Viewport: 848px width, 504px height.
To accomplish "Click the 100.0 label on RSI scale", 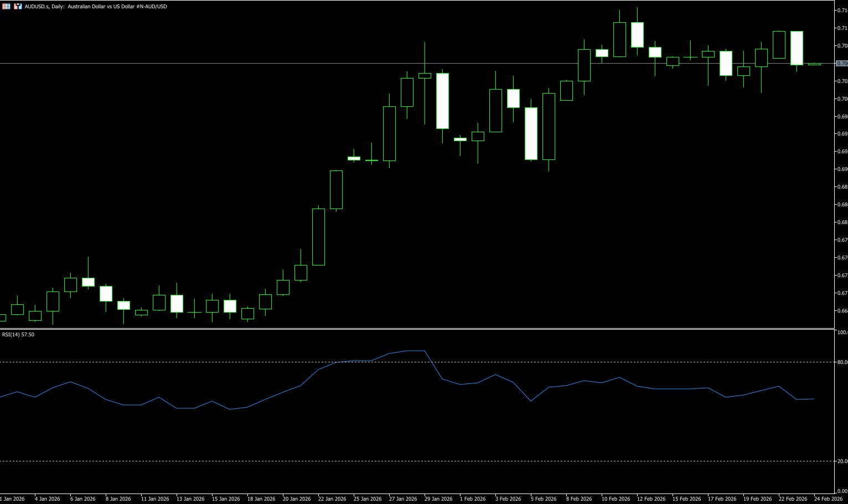I will [842, 332].
